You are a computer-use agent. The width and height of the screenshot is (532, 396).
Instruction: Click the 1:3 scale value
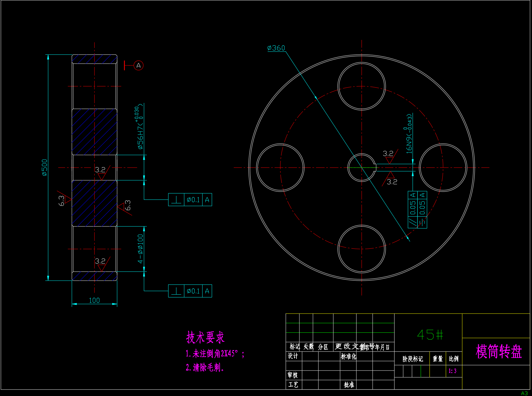pos(452,371)
